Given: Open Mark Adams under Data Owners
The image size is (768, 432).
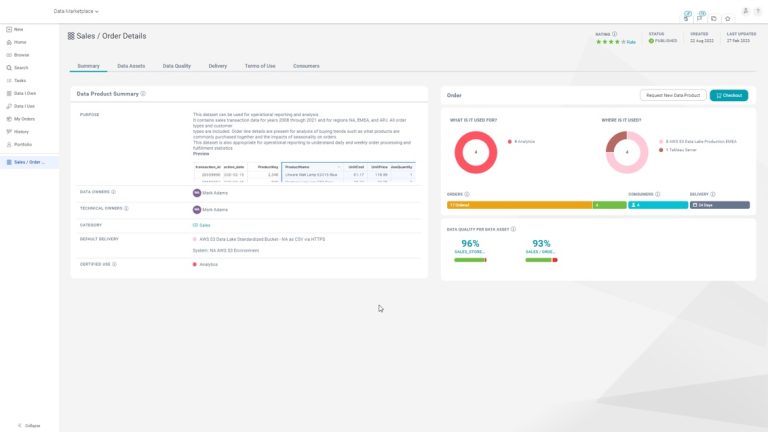Looking at the screenshot, I should click(210, 193).
